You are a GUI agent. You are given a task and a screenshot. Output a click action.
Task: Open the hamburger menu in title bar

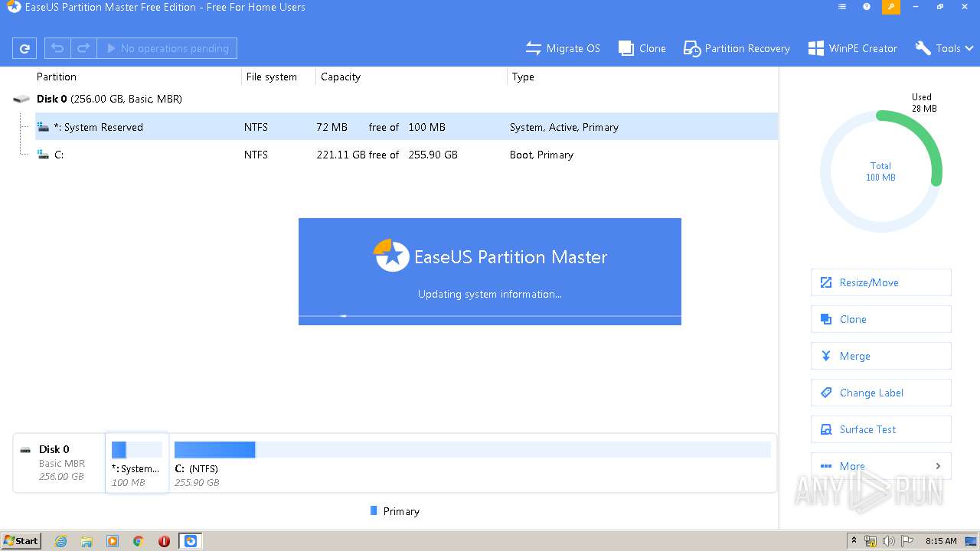(842, 7)
